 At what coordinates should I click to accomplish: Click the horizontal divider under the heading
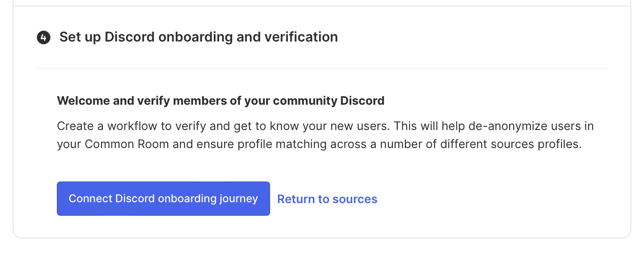click(322, 68)
